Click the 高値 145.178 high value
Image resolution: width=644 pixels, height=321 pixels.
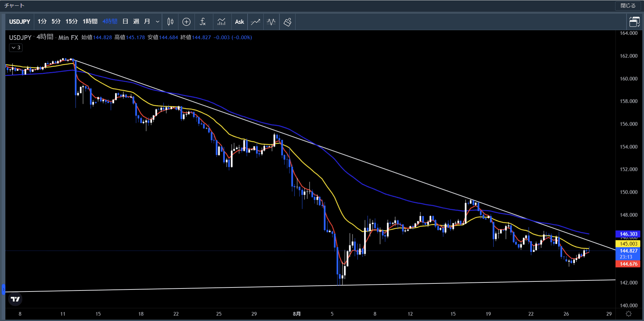130,38
